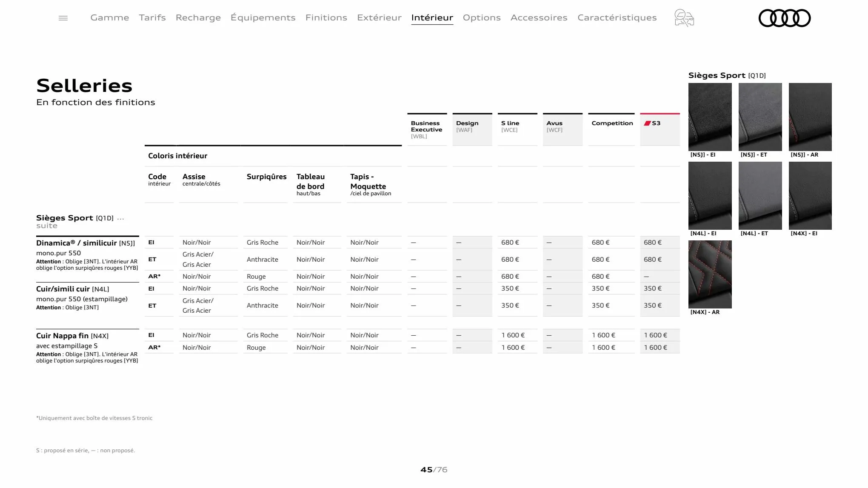
Task: Click the 45/76 page number
Action: coord(434,470)
